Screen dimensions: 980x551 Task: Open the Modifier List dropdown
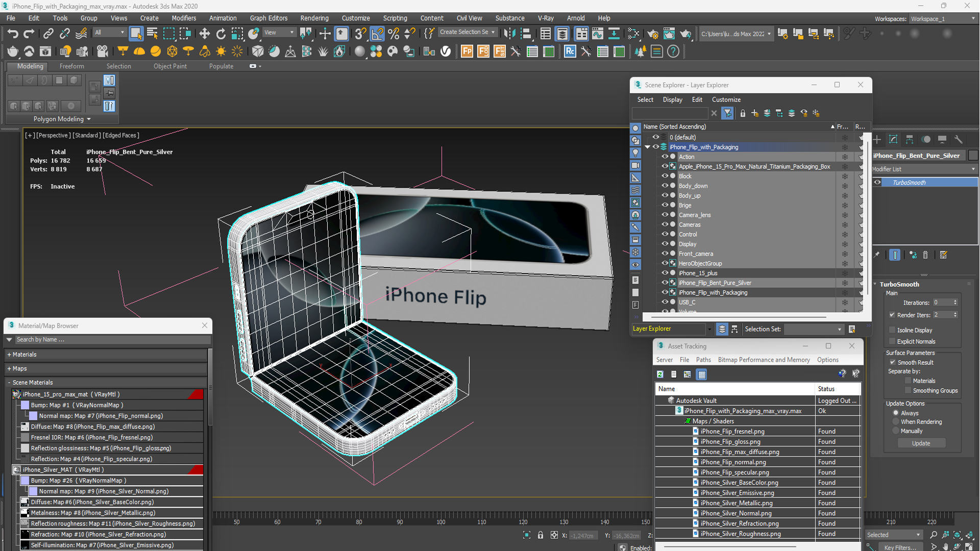[924, 169]
